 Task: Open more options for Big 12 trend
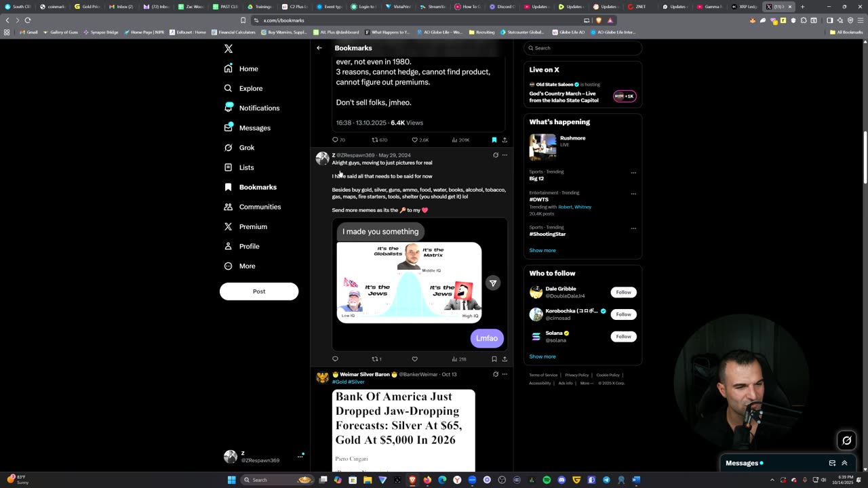[633, 172]
